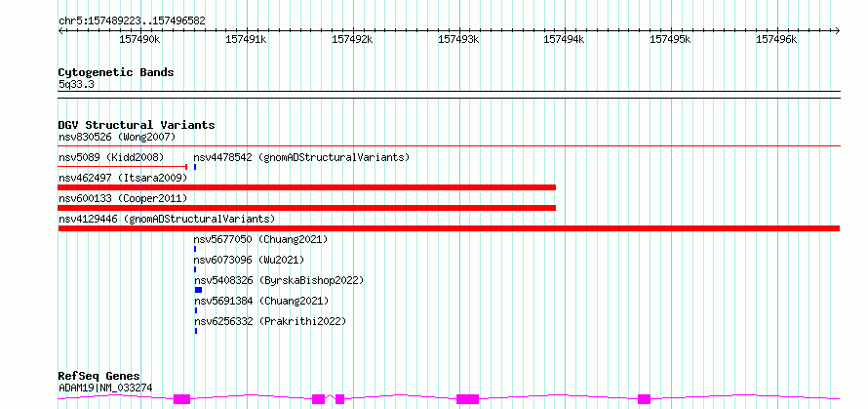
Task: Click the 157492k ruler tick label
Action: [x=353, y=39]
